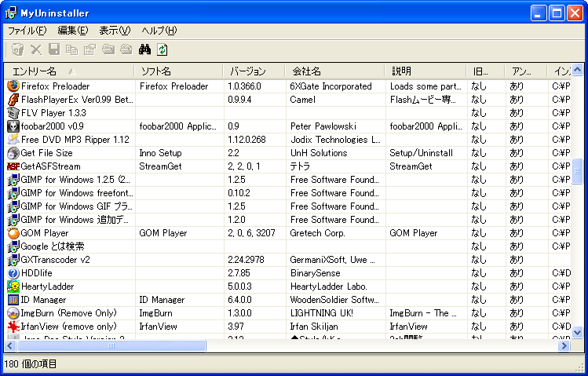Click the MyUninstaller title bar icon
588x376 pixels.
[x=10, y=13]
